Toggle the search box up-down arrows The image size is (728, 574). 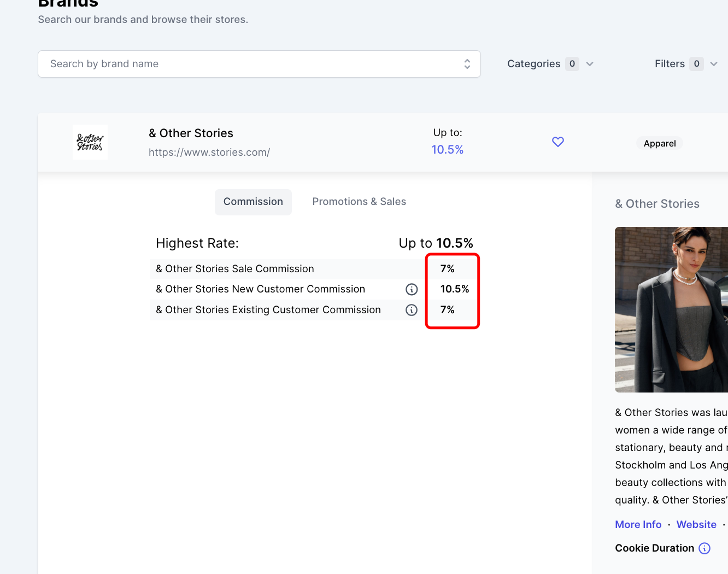tap(467, 64)
